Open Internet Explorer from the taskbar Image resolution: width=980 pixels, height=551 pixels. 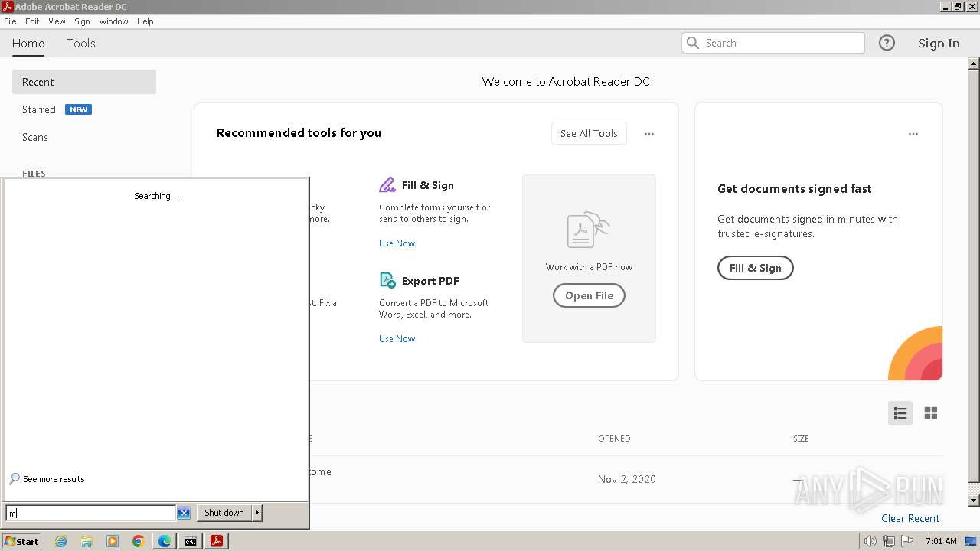pos(60,541)
